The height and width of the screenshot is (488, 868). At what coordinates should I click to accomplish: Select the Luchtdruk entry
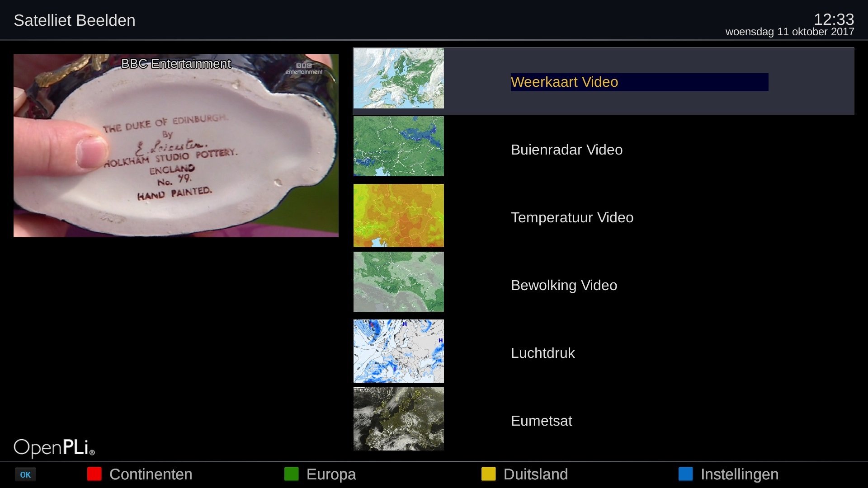pos(542,353)
